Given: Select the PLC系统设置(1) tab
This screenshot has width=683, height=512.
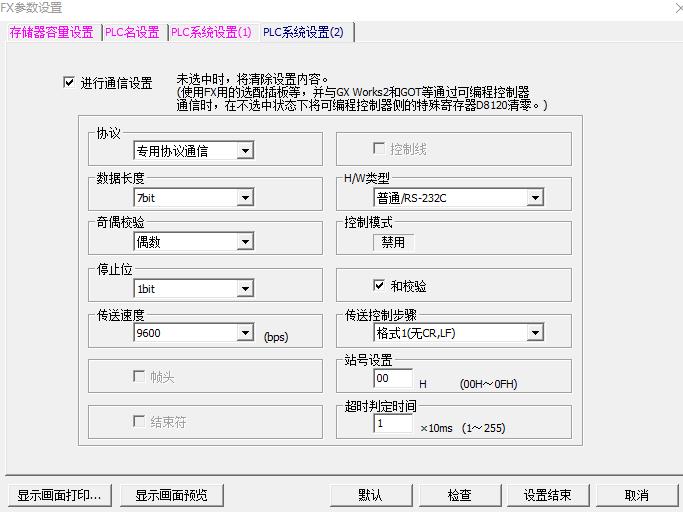Looking at the screenshot, I should tap(211, 32).
